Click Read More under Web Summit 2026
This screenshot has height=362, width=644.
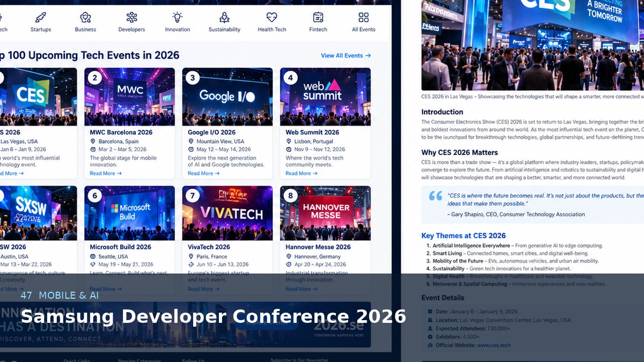[x=302, y=174]
